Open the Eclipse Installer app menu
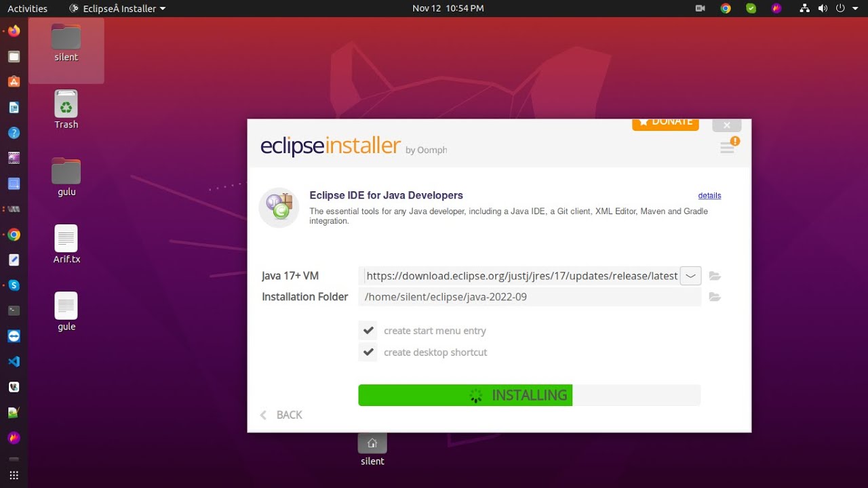Screen dimensions: 868x488 coord(117,9)
